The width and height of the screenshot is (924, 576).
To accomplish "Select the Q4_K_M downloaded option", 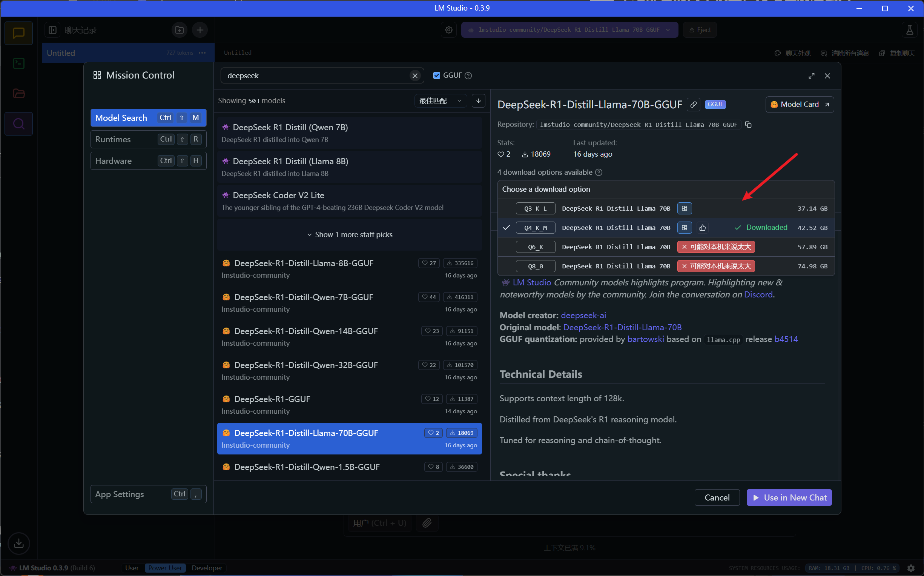I will (666, 228).
